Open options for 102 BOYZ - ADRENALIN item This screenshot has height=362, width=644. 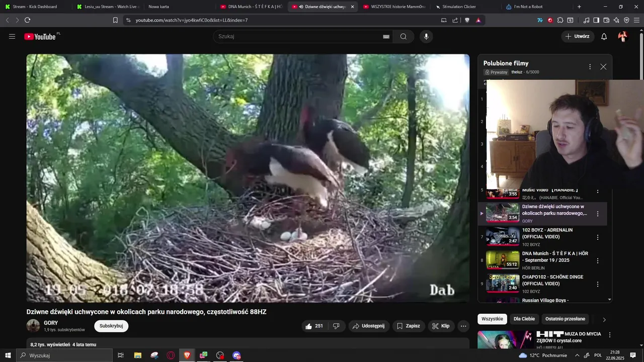tap(598, 237)
